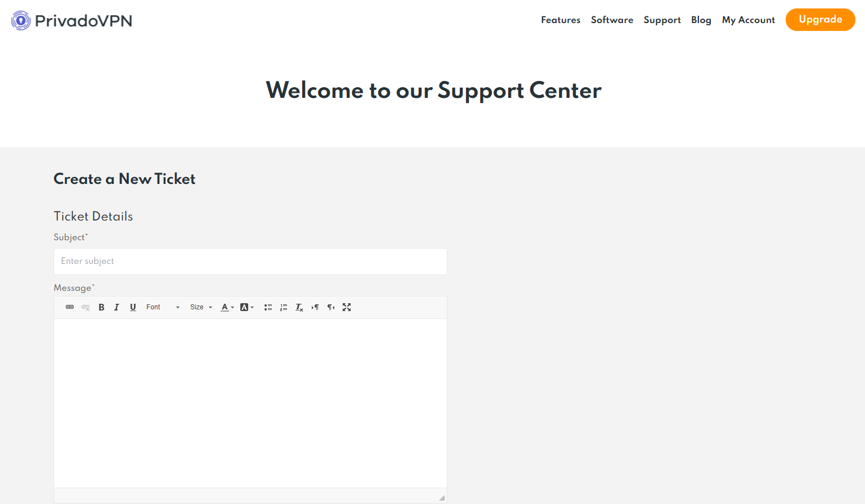Maximize the message editor
Image resolution: width=865 pixels, height=504 pixels.
pos(347,307)
